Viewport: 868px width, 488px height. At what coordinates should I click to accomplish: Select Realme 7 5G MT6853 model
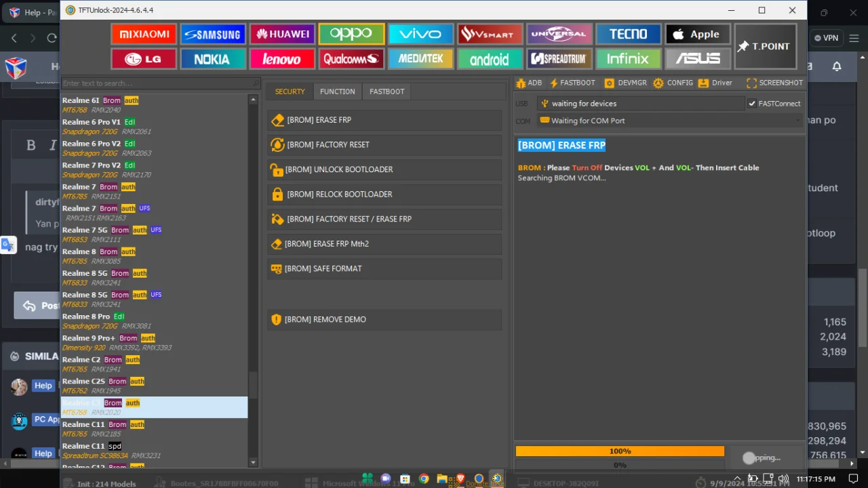(155, 235)
